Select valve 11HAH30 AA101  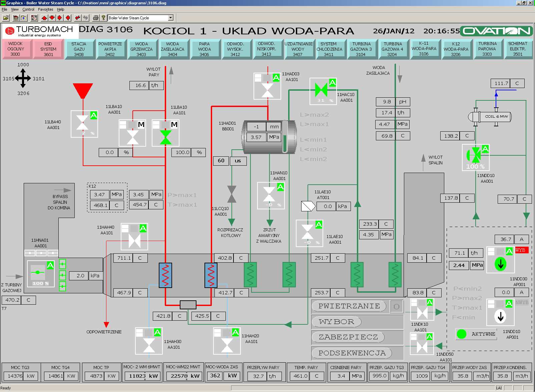click(x=149, y=341)
